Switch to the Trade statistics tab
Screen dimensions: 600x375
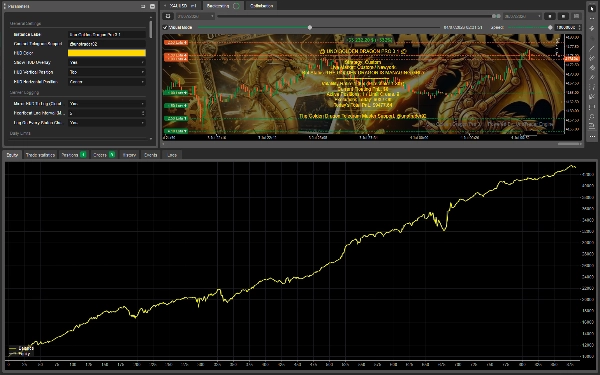click(40, 155)
